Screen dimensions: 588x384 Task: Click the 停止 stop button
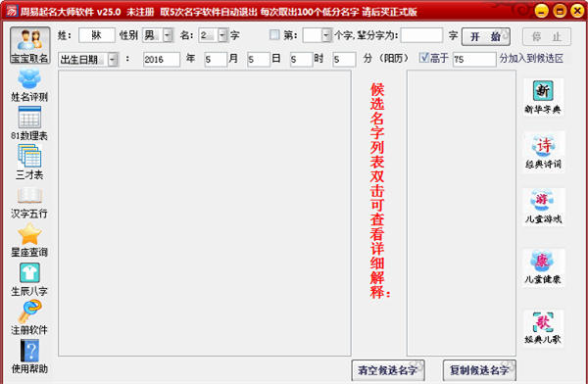pos(547,36)
